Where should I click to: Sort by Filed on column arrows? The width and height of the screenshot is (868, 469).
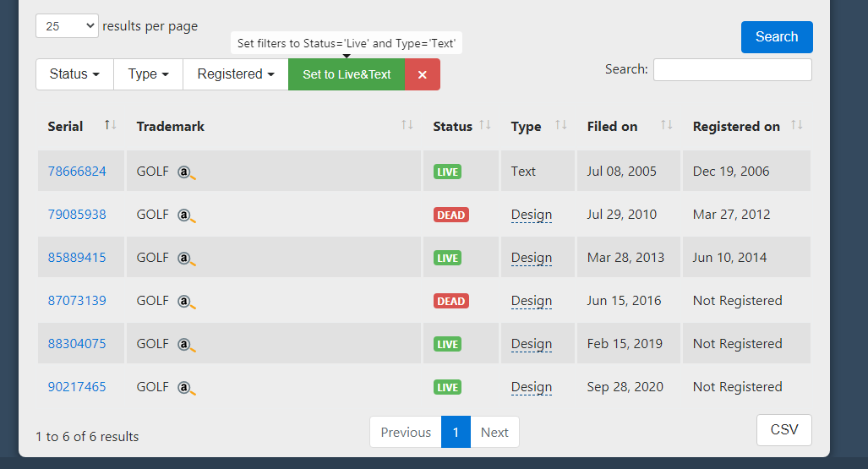[x=666, y=126]
